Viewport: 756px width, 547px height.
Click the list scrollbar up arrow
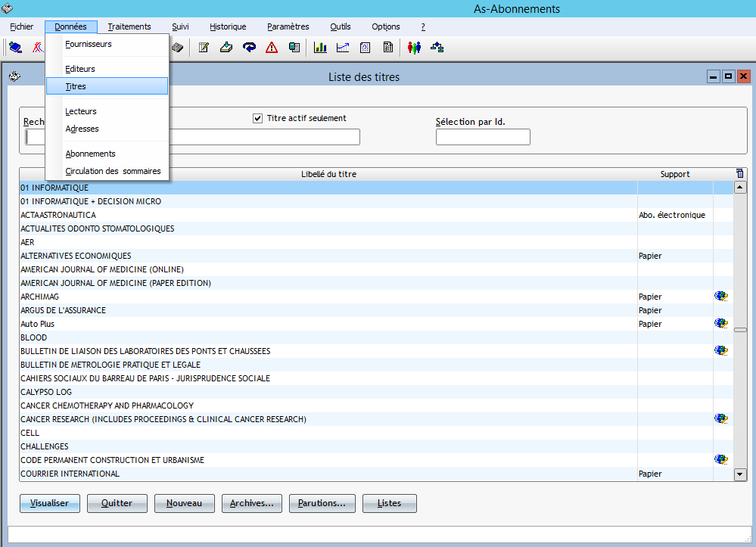click(x=740, y=188)
